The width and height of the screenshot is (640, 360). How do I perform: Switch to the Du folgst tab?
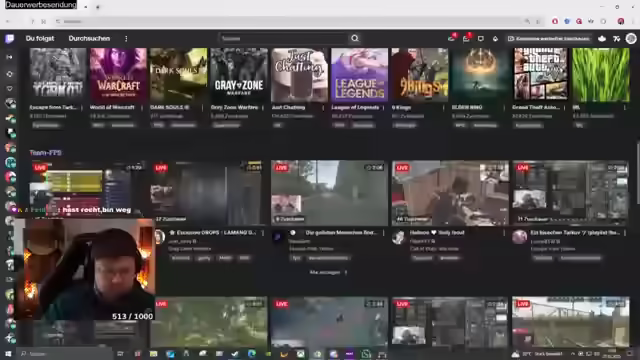pyautogui.click(x=40, y=38)
